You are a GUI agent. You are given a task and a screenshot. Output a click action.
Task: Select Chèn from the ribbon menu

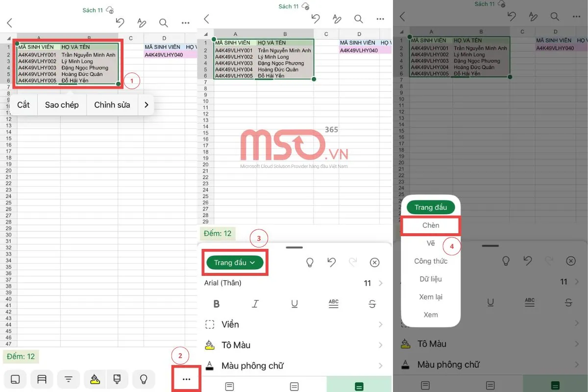point(430,225)
